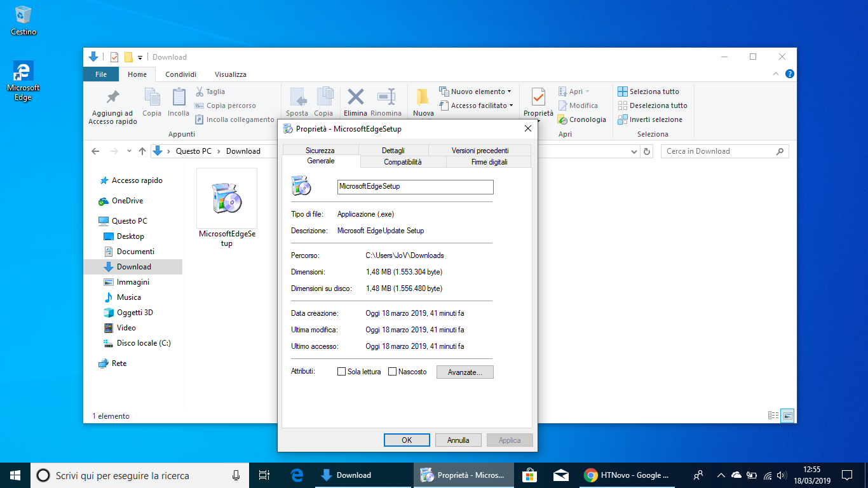Click Questo PC in the address breadcrumb
The height and width of the screenshot is (488, 868).
pyautogui.click(x=194, y=151)
